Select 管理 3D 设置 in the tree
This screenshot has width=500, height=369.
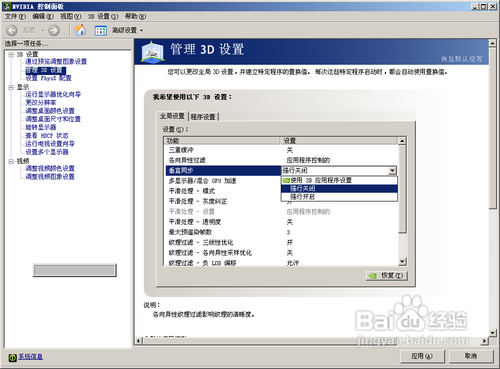45,70
